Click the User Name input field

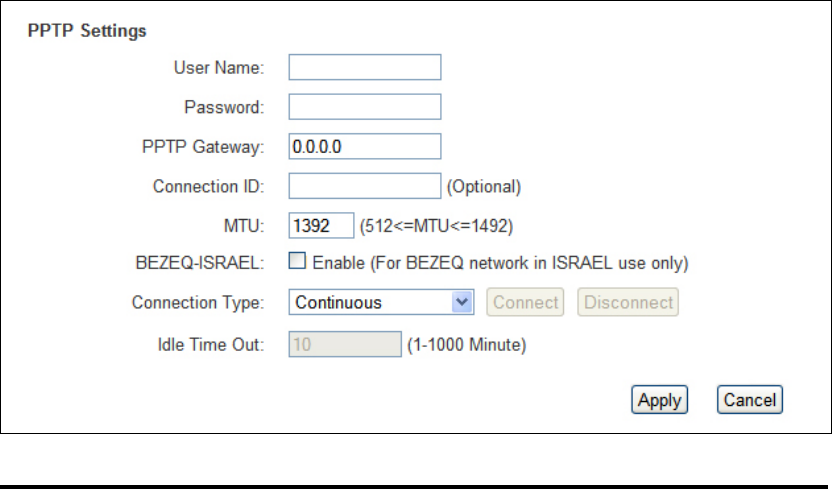(365, 67)
